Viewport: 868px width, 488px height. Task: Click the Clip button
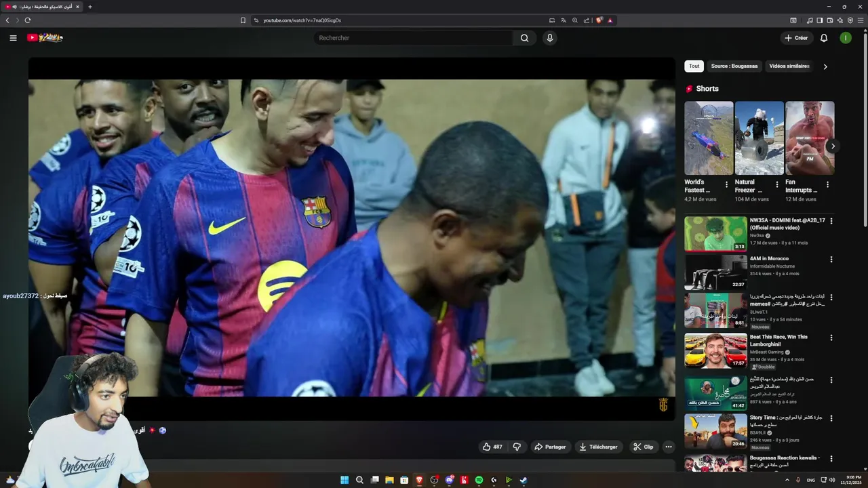644,447
